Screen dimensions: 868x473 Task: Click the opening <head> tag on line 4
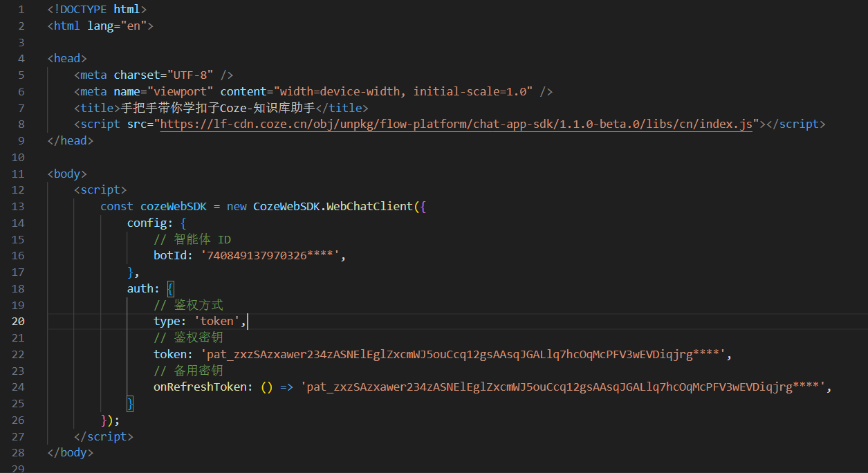tap(67, 59)
